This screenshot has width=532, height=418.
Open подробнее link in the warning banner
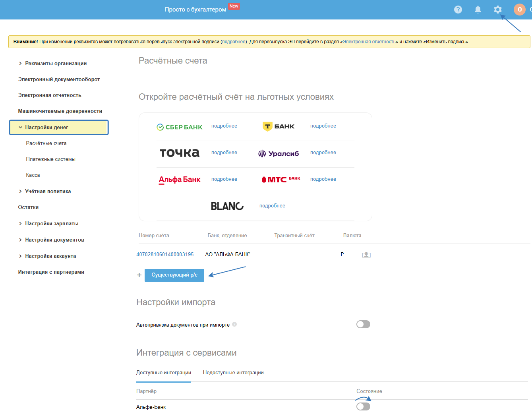coord(234,42)
